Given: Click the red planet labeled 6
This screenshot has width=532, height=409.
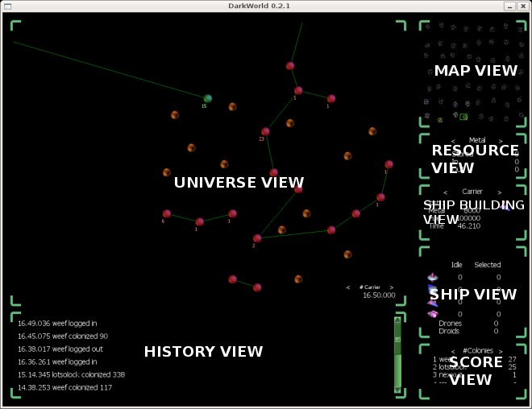Looking at the screenshot, I should [167, 214].
